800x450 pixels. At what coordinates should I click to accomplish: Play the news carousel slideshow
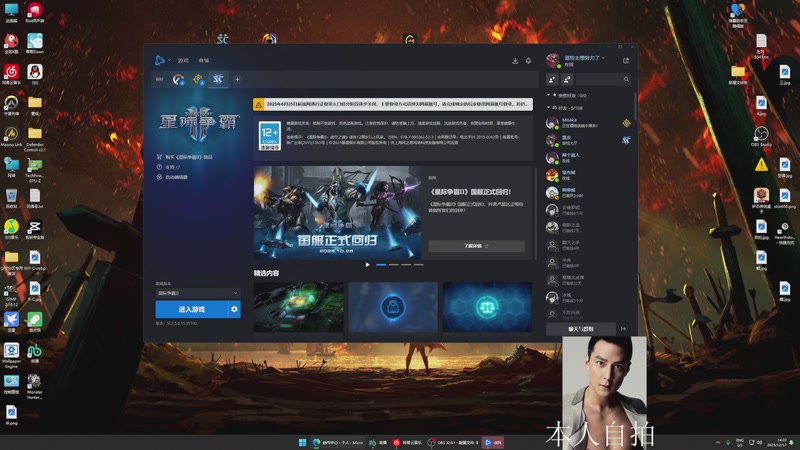click(367, 265)
